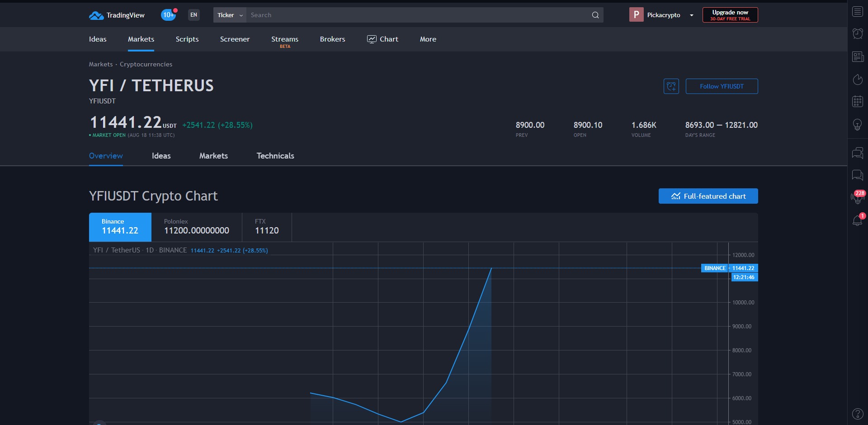This screenshot has height=425, width=868.
Task: Click the Cryptocurrencies breadcrumb link
Action: [x=146, y=64]
